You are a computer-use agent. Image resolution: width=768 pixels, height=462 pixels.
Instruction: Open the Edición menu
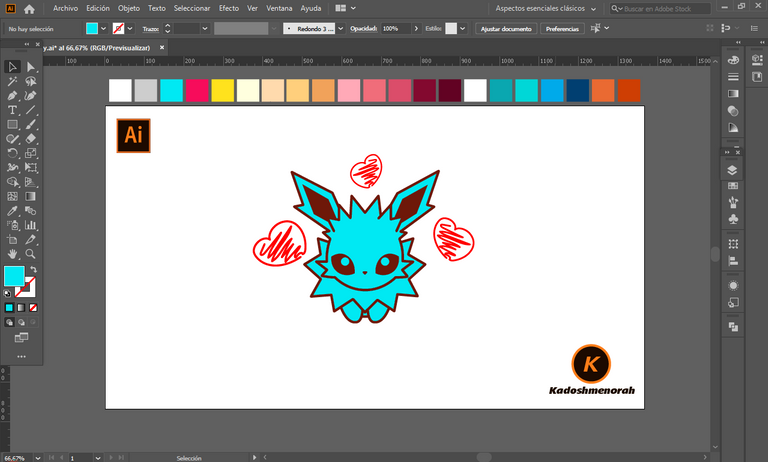click(98, 8)
